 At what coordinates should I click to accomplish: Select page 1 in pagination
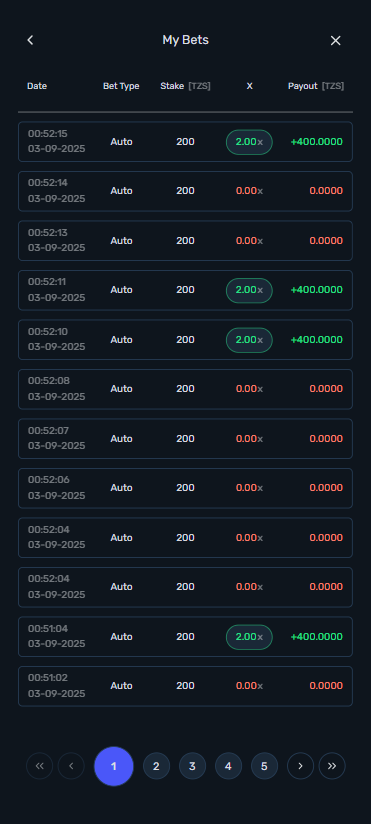coord(114,766)
